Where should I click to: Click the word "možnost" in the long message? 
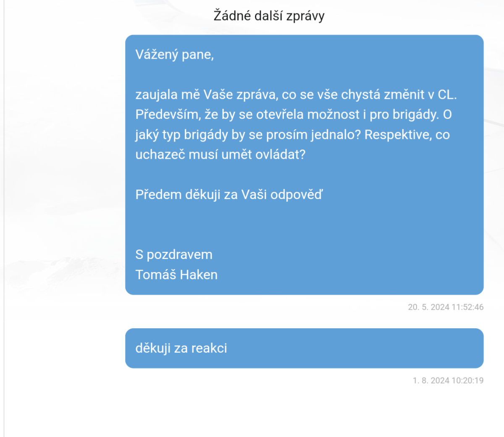click(x=333, y=115)
